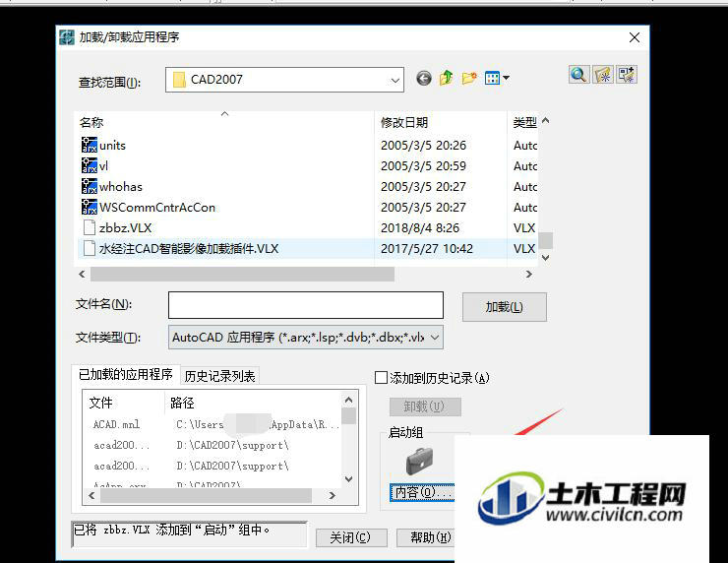
Task: Sort by 类型 column header
Action: coord(524,123)
